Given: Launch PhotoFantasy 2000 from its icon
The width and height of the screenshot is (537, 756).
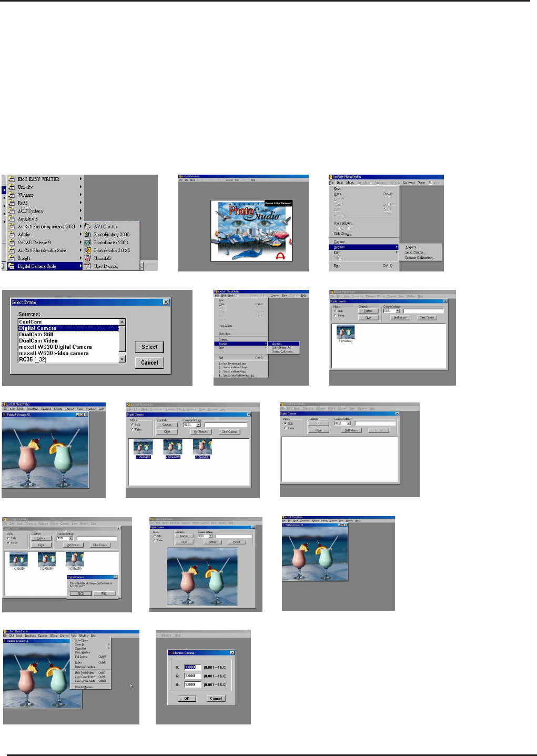Looking at the screenshot, I should click(x=88, y=234).
